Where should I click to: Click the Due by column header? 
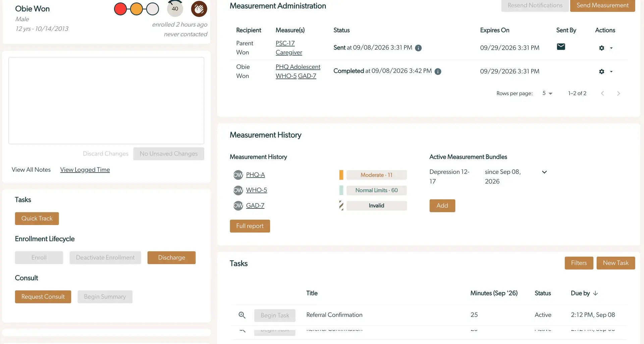580,293
